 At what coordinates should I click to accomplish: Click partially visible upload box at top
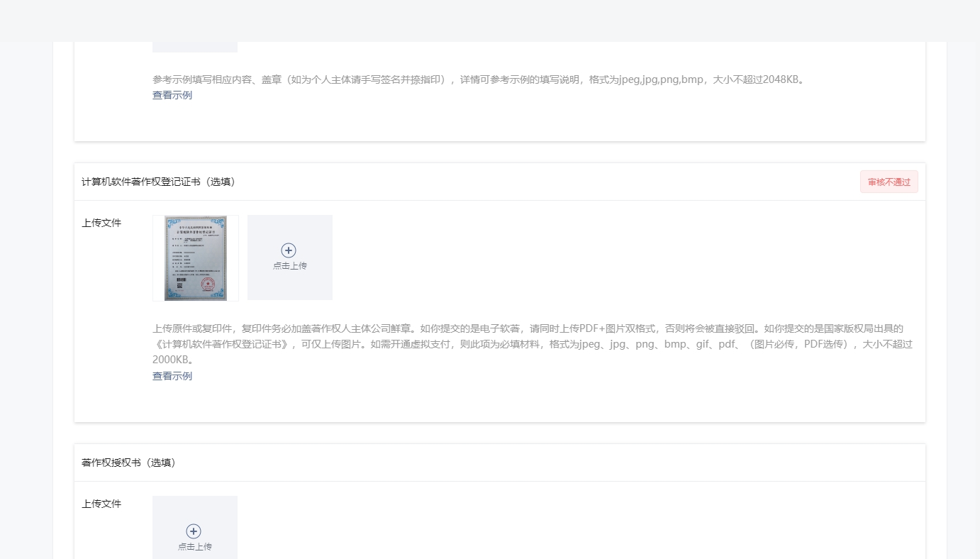pos(195,47)
